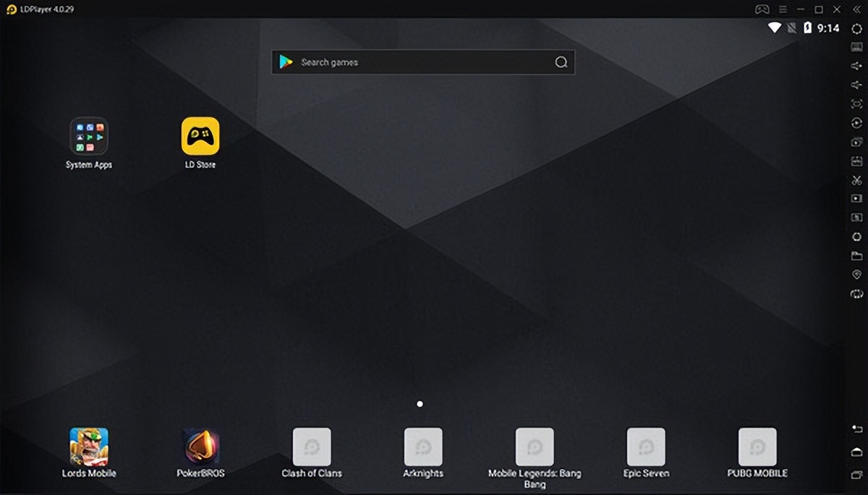Click the battery status icon
Viewport: 868px width, 495px height.
808,28
